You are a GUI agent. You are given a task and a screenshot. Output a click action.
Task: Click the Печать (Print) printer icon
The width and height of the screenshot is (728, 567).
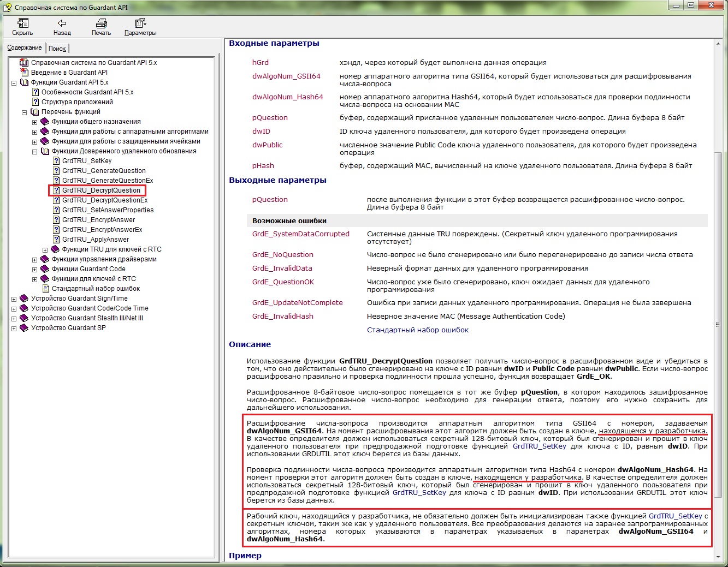(x=101, y=23)
